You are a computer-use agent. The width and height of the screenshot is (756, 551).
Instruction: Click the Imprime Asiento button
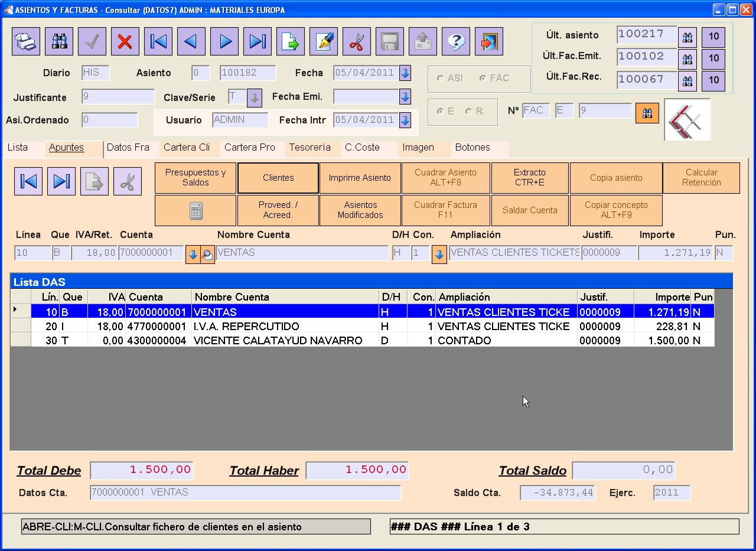tap(360, 178)
